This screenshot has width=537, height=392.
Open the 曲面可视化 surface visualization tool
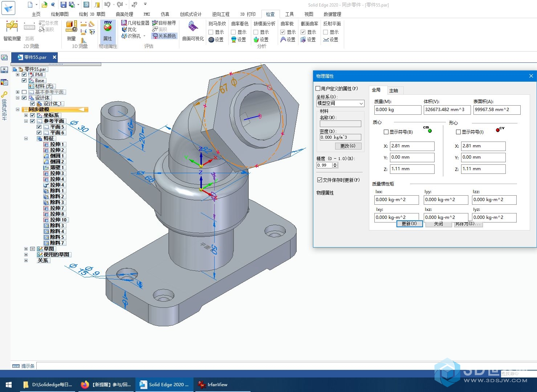pyautogui.click(x=193, y=31)
